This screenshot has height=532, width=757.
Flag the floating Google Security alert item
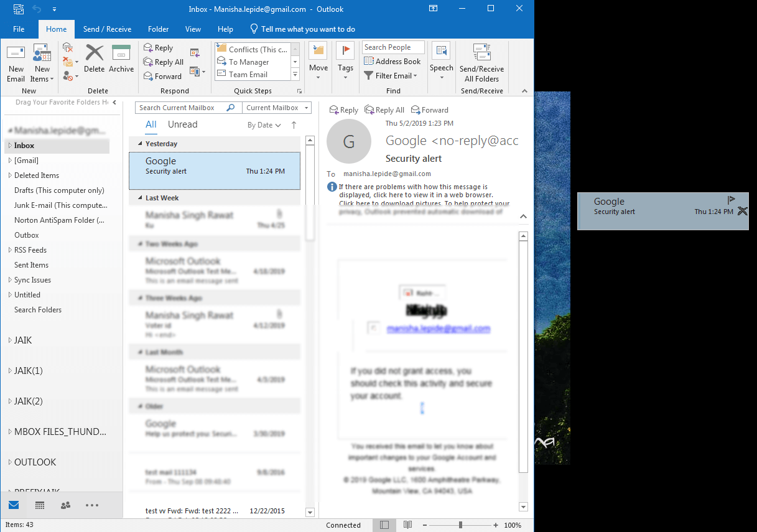coord(731,200)
